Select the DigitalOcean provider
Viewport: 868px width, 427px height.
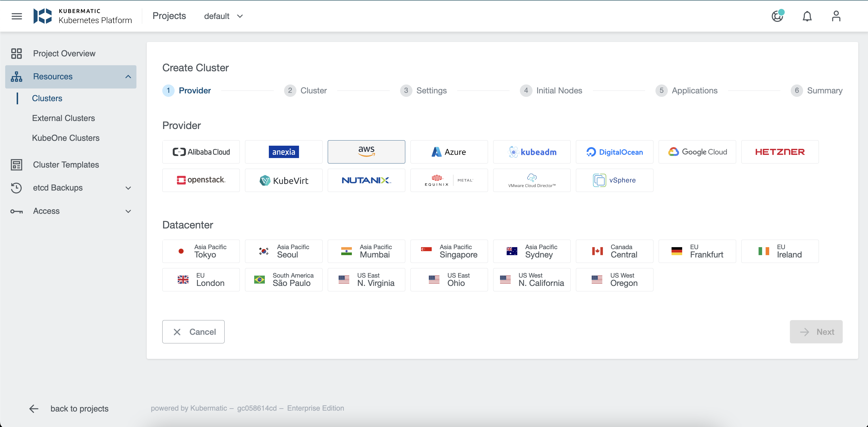[614, 152]
